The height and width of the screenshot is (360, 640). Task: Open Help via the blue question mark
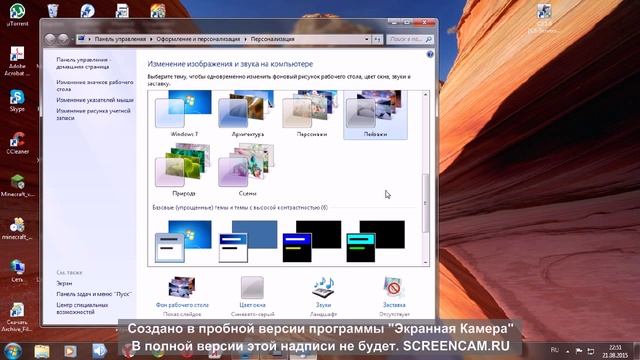click(x=430, y=54)
